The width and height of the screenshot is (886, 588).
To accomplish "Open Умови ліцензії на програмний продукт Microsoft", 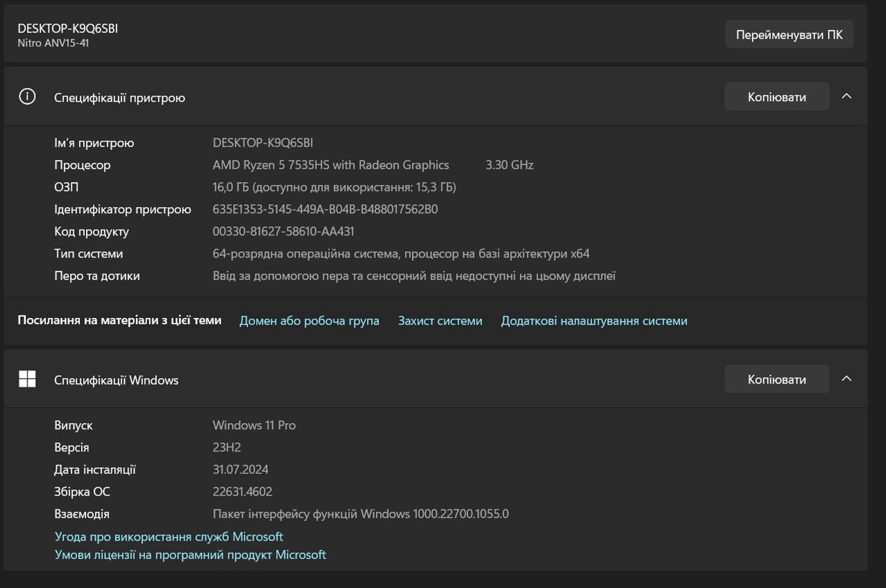I will pos(190,555).
